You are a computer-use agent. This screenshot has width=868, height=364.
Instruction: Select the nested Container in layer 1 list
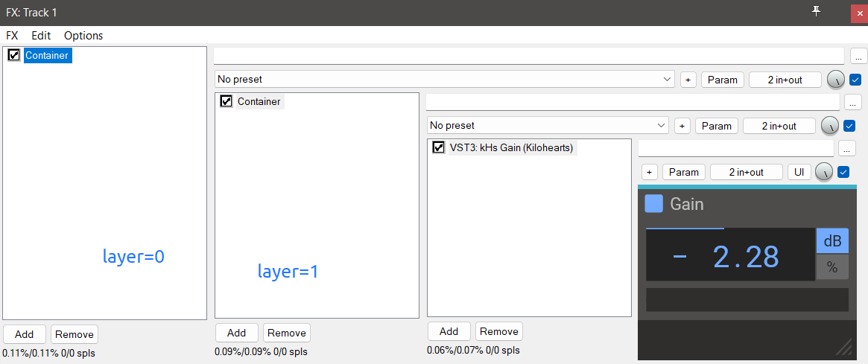point(259,102)
